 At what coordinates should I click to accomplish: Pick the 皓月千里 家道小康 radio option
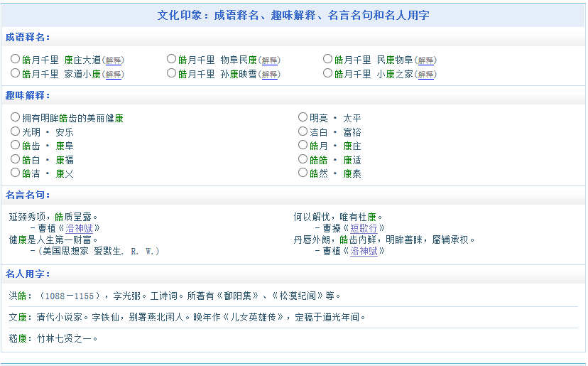(x=16, y=73)
